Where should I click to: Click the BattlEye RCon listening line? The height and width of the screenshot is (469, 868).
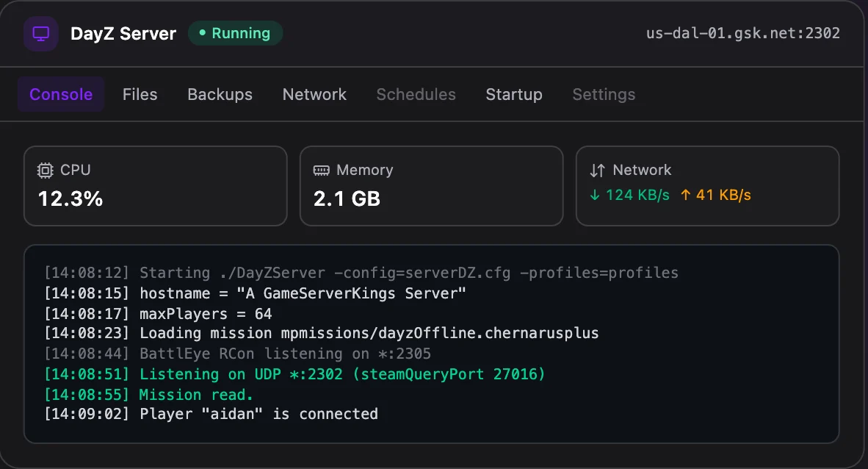(237, 354)
